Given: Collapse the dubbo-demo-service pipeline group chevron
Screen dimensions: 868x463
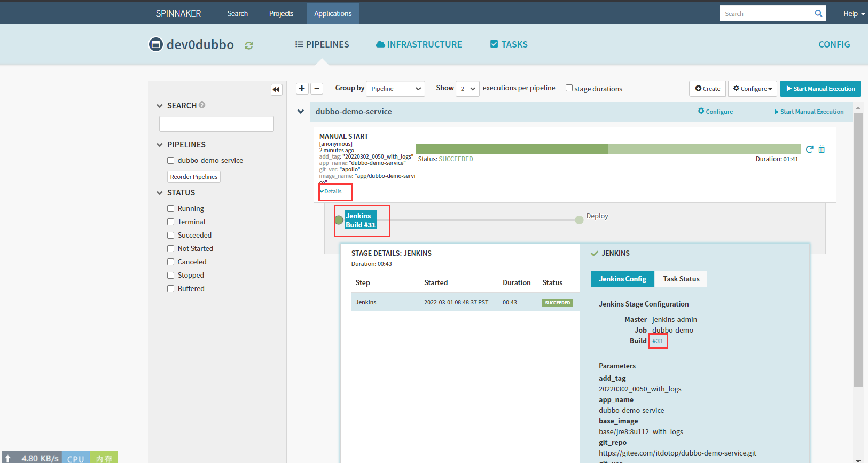Looking at the screenshot, I should click(301, 112).
